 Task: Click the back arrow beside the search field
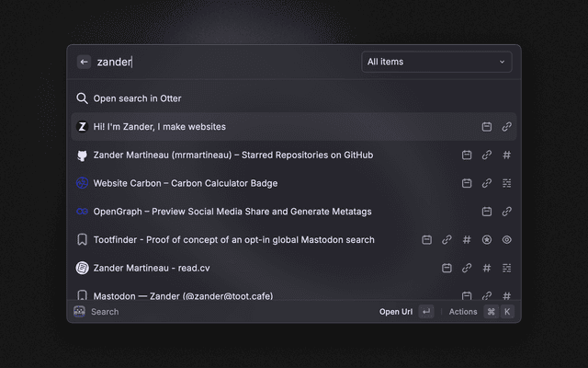pos(84,62)
